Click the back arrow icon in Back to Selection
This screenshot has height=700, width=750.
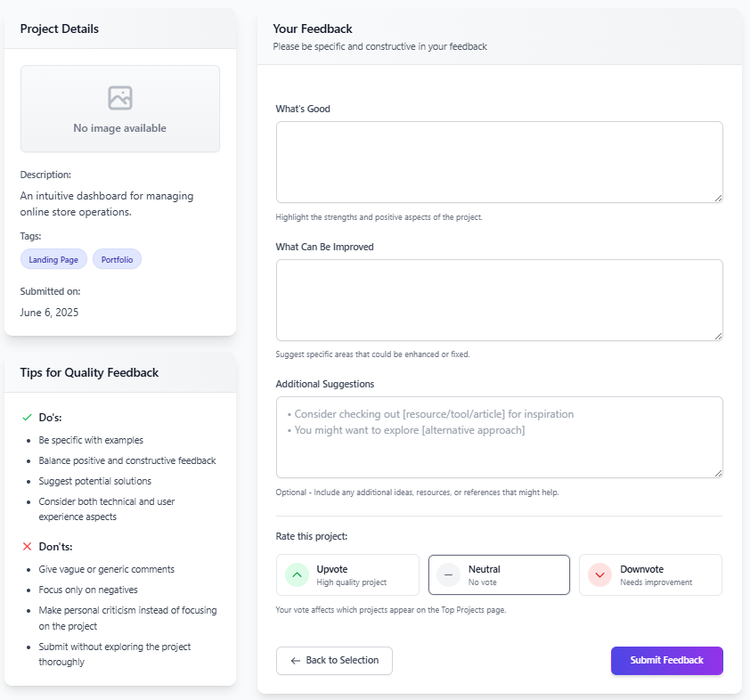(x=296, y=660)
